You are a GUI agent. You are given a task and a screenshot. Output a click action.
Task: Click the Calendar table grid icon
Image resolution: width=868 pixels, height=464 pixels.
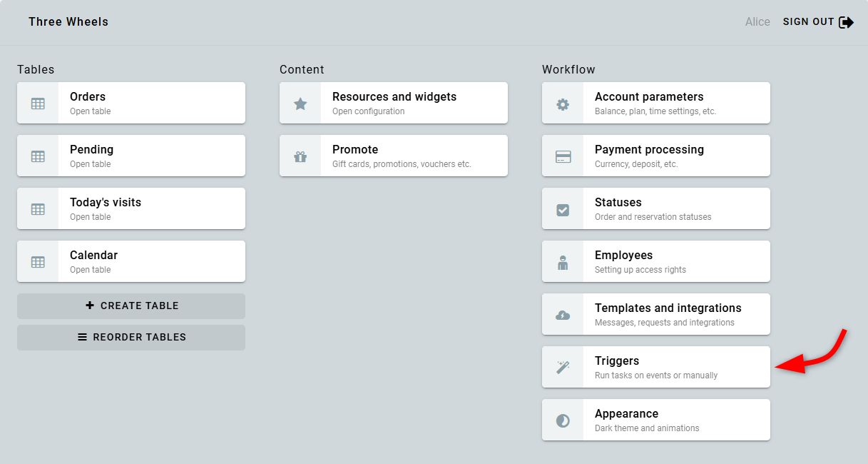pyautogui.click(x=38, y=262)
